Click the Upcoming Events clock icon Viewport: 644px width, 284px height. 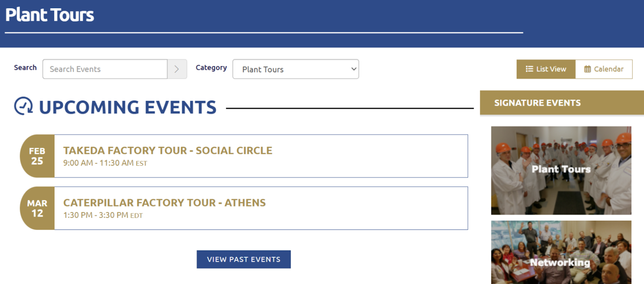coord(24,107)
